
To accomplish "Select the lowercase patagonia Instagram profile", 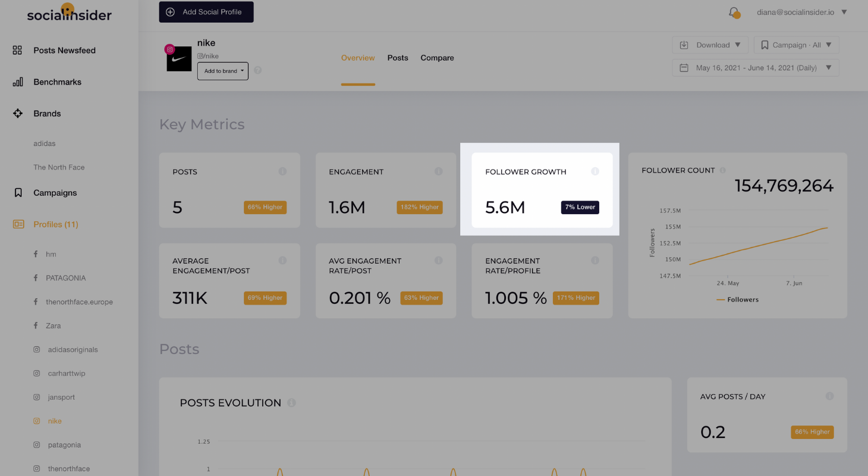I will [x=64, y=444].
